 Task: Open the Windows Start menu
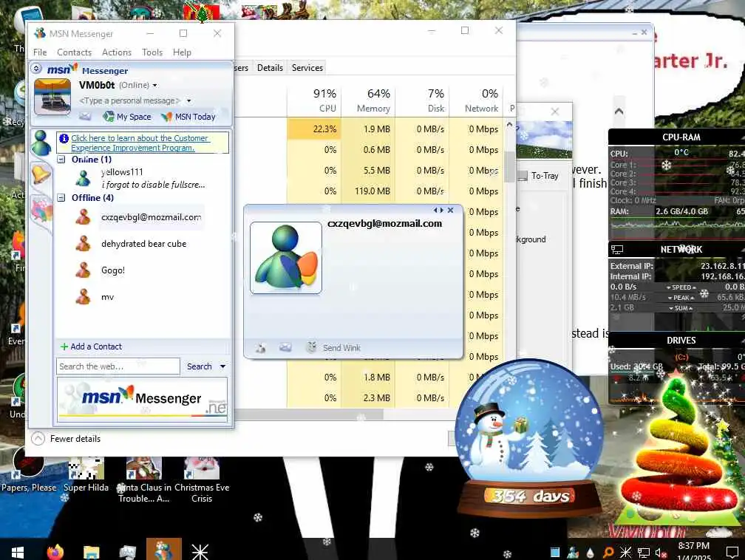18,551
